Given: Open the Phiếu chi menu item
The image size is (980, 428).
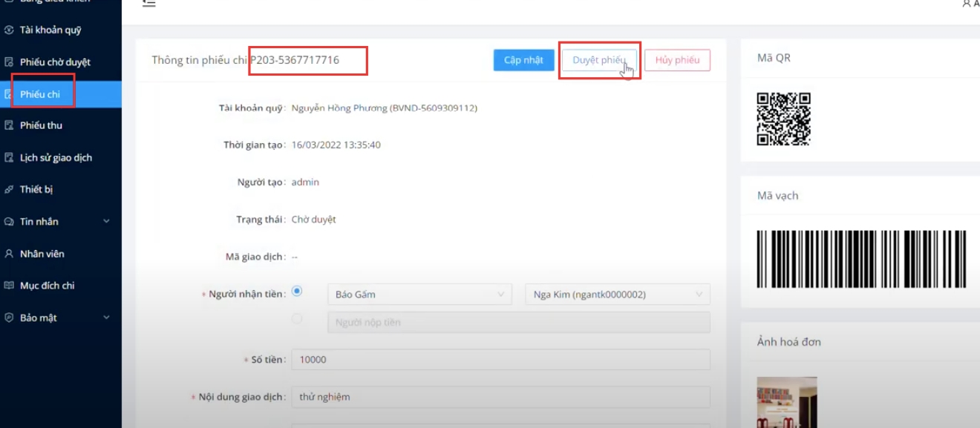Looking at the screenshot, I should [x=41, y=94].
